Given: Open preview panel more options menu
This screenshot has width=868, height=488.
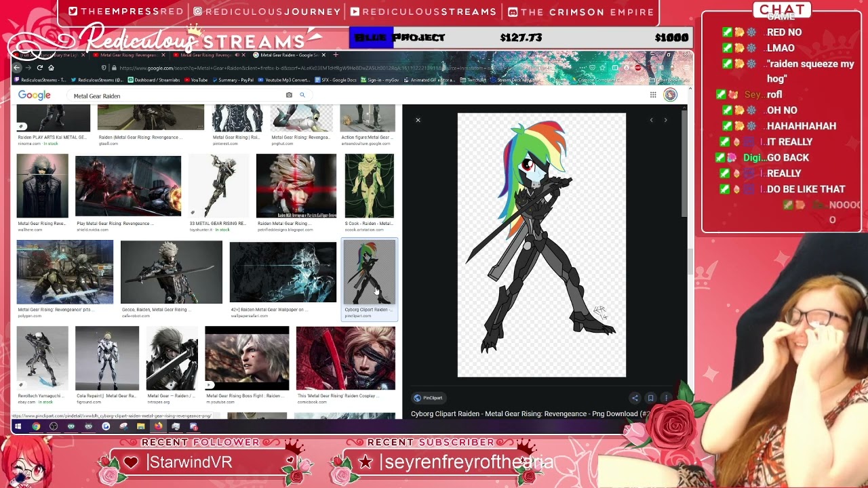Looking at the screenshot, I should pyautogui.click(x=666, y=398).
